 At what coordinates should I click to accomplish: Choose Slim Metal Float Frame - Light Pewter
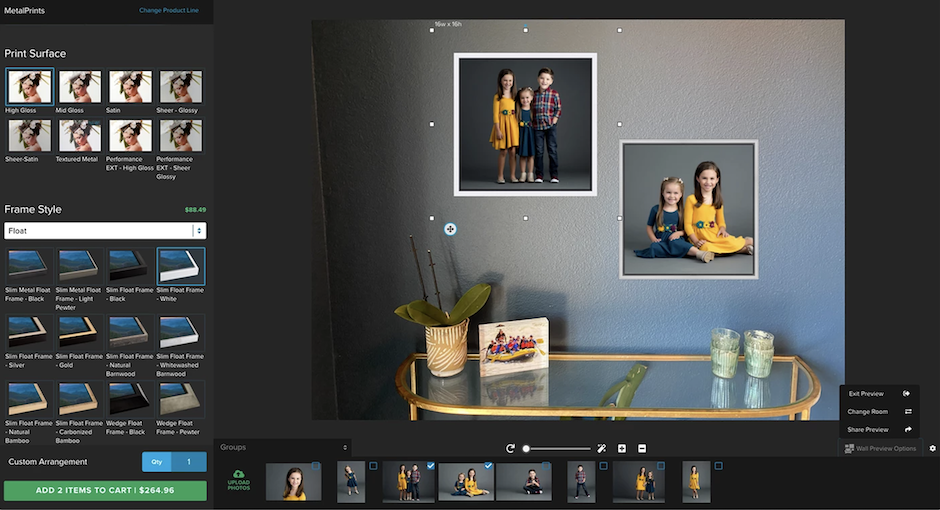tap(79, 265)
